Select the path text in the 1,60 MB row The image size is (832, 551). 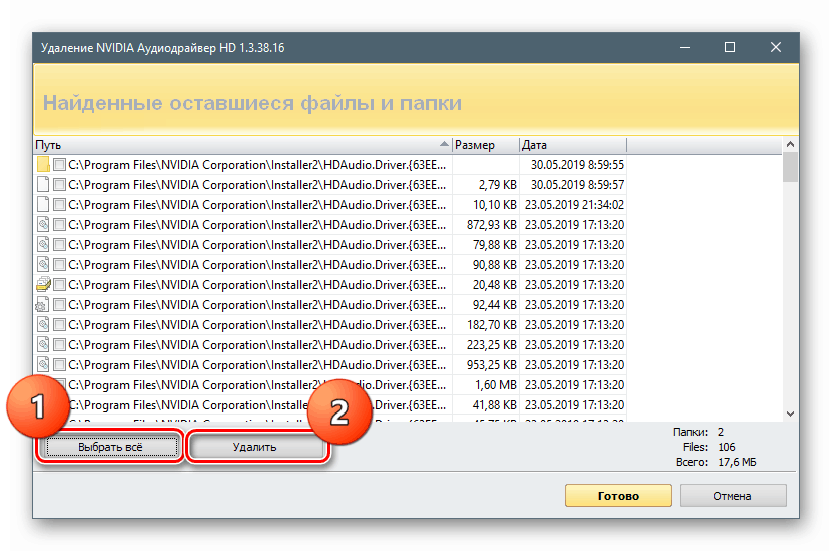coord(257,385)
